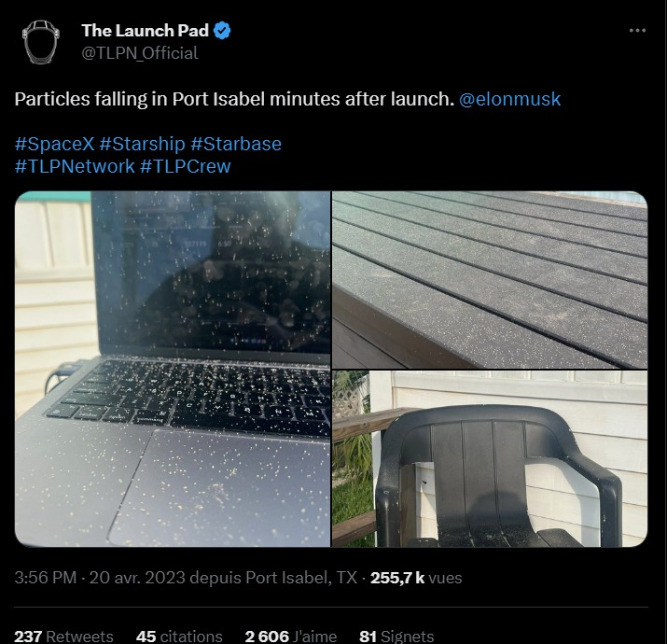Show the 237 Retweets list
The height and width of the screenshot is (644, 667).
(63, 637)
